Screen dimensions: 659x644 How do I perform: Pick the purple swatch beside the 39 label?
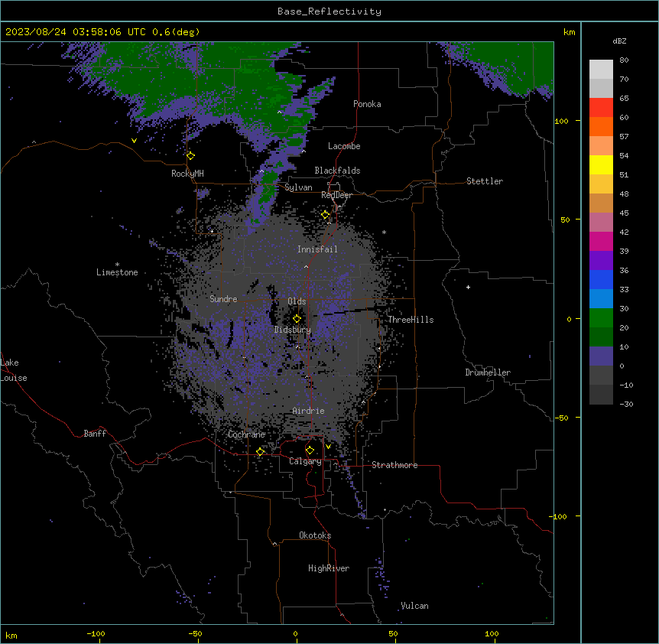pos(601,260)
